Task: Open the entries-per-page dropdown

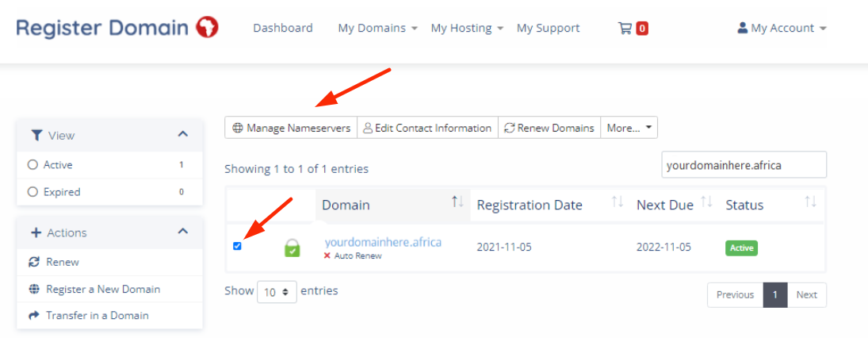Action: [x=277, y=292]
